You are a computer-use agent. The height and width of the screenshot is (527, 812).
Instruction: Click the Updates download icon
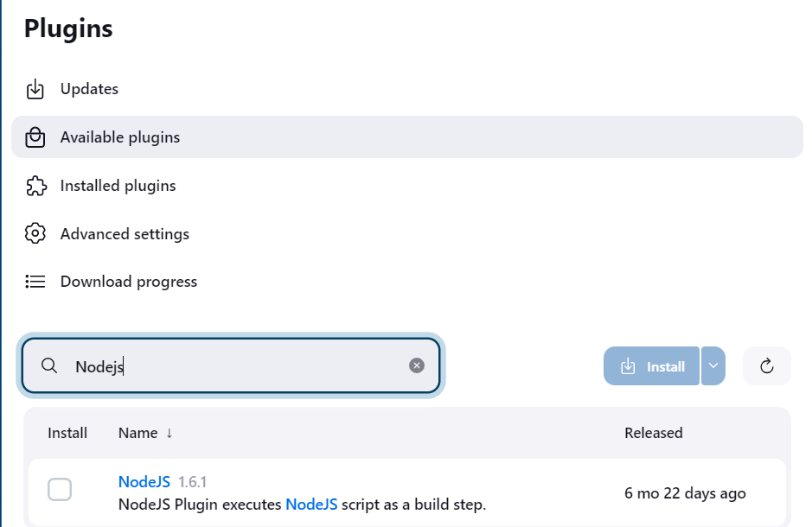click(x=35, y=89)
